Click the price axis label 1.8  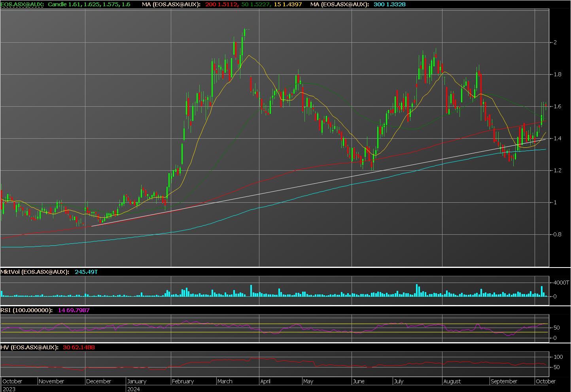click(558, 74)
